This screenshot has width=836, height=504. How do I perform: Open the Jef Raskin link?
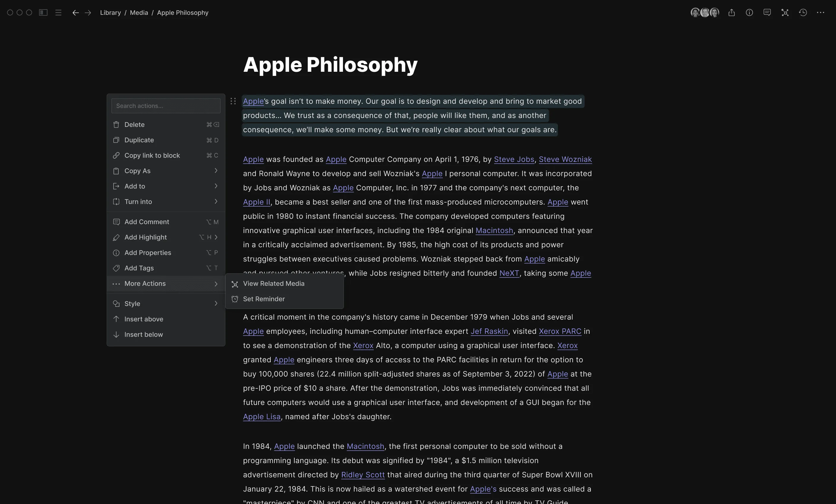489,331
